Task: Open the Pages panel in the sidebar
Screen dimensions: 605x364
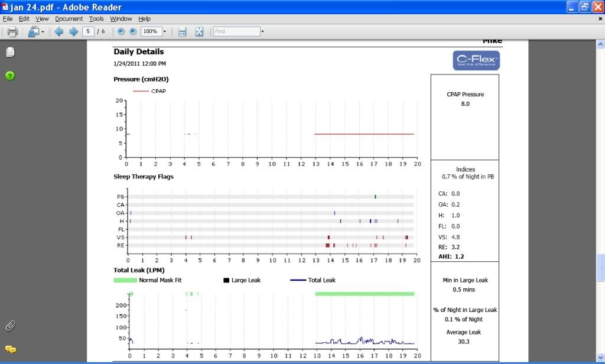Action: pos(10,52)
